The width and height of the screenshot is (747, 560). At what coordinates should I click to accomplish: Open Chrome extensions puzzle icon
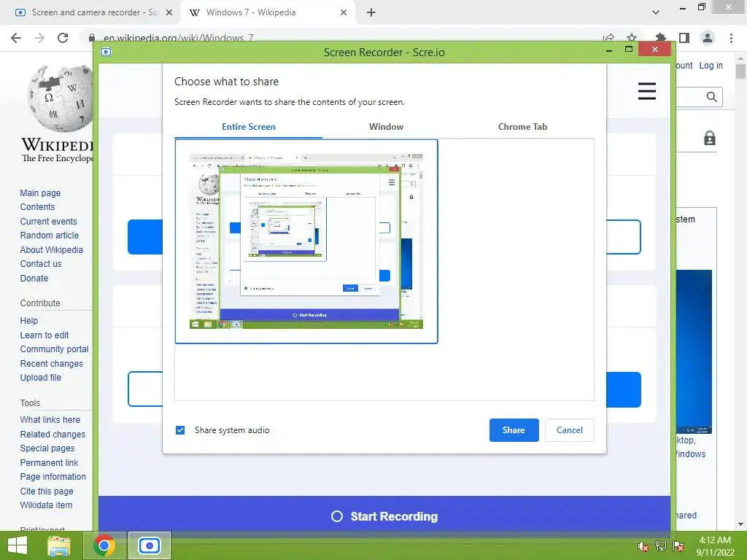pyautogui.click(x=660, y=38)
